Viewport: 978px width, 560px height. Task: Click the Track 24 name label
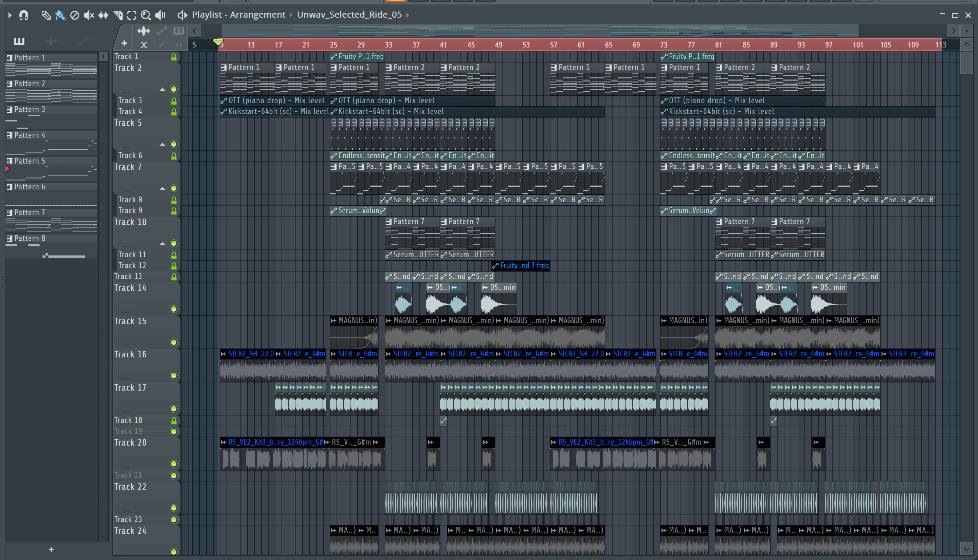130,531
